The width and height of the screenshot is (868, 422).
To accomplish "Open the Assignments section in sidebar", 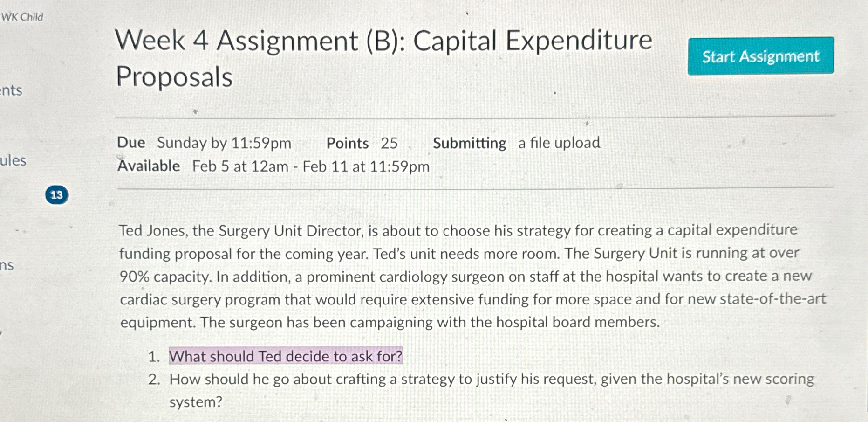I will pos(10,90).
